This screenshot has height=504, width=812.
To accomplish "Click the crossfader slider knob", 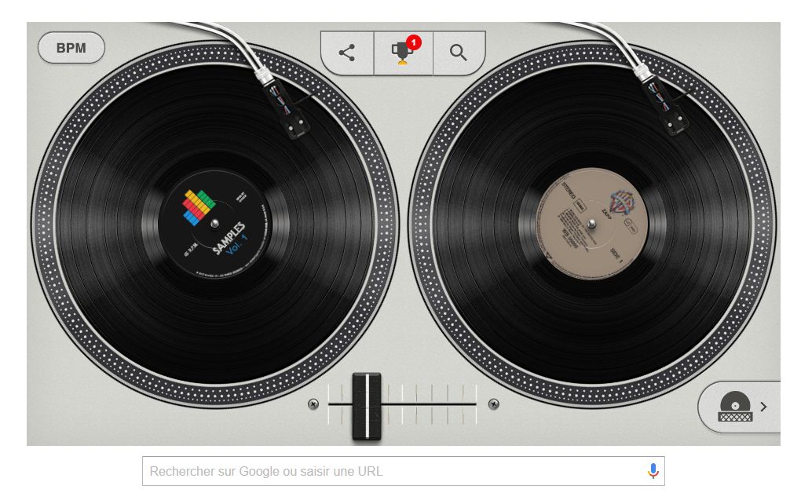I will click(367, 407).
